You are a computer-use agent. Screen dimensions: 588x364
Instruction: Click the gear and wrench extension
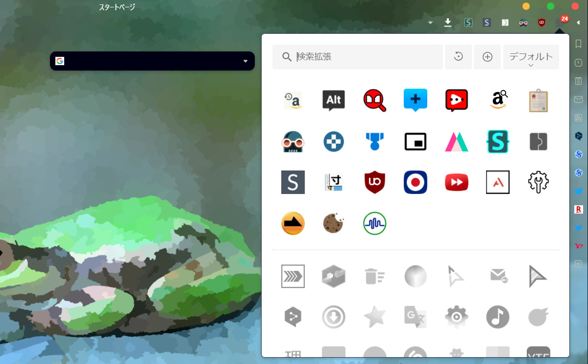tap(539, 182)
